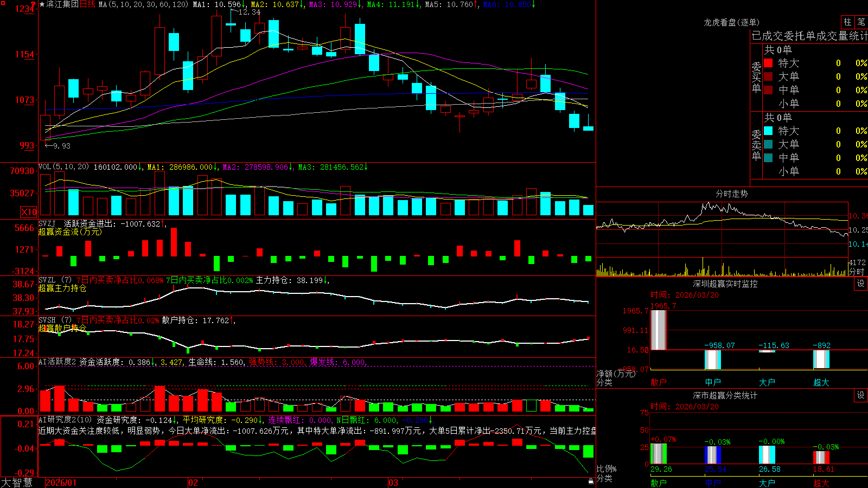Click the 委买单 section label
The image size is (868, 488).
click(x=756, y=77)
